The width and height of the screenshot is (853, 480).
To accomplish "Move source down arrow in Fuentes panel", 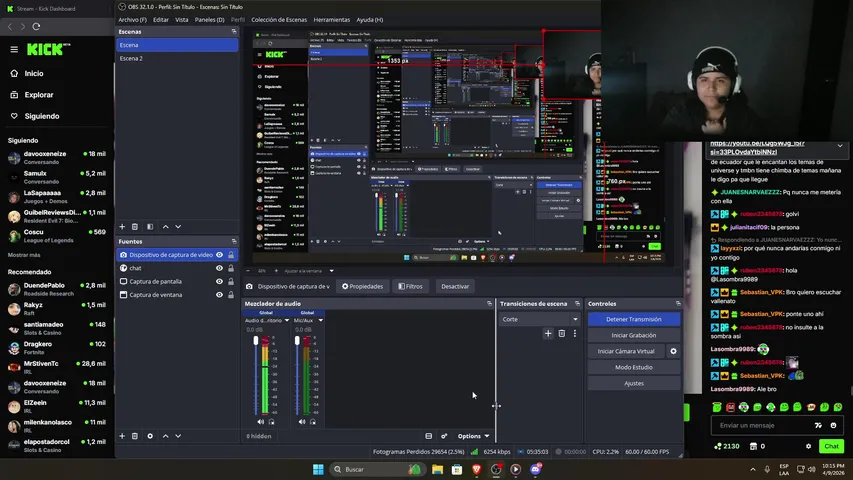I will (178, 436).
